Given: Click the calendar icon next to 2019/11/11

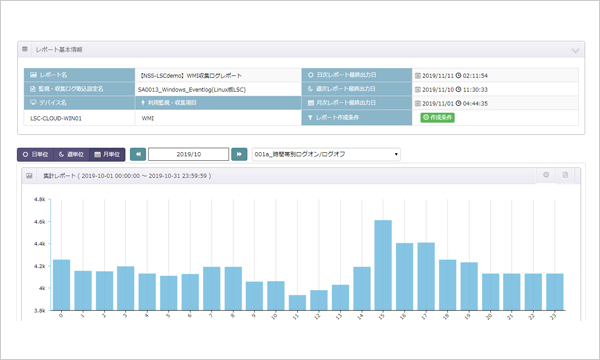Looking at the screenshot, I should click(417, 76).
